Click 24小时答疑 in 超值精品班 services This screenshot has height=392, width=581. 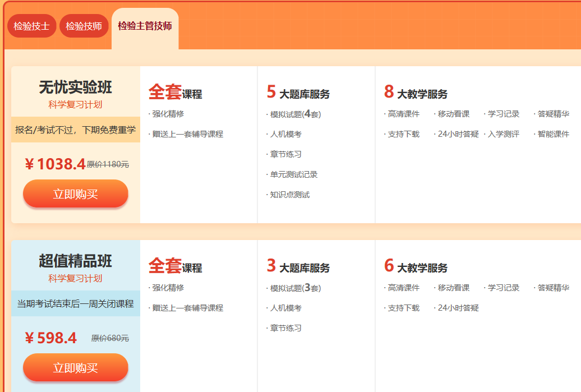pyautogui.click(x=458, y=308)
